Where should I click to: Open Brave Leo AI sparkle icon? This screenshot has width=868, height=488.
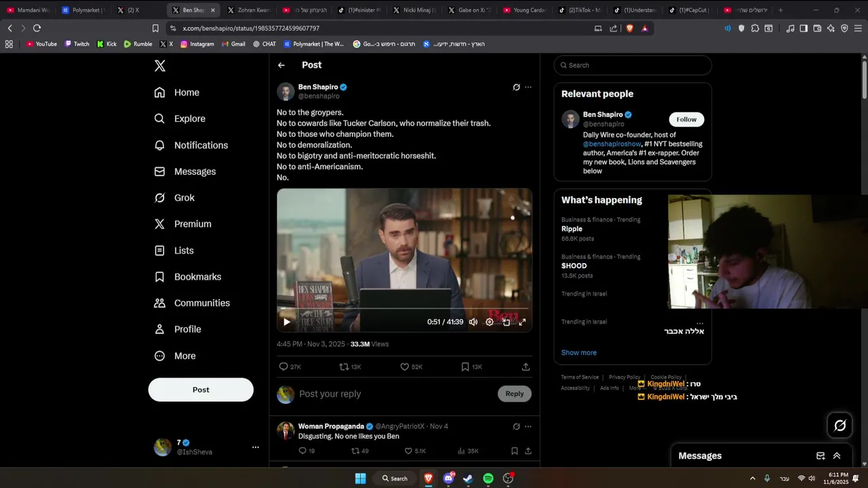click(x=831, y=28)
